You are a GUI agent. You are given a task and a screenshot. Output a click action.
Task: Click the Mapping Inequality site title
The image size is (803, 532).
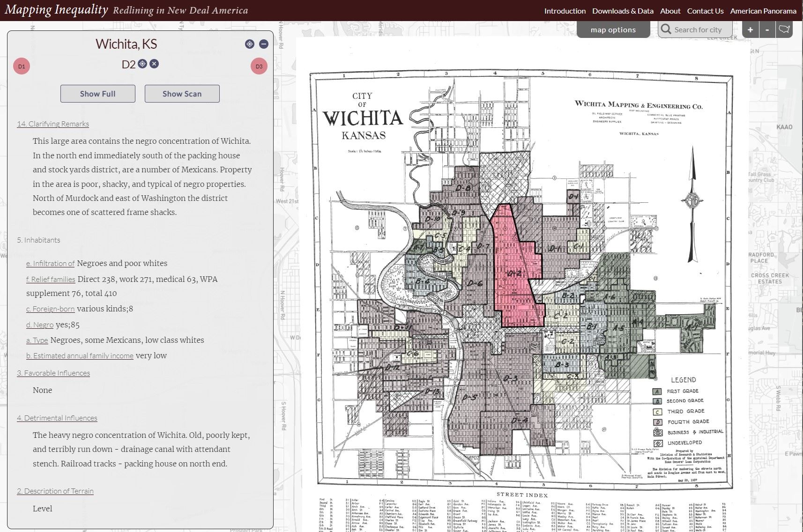[x=56, y=10]
